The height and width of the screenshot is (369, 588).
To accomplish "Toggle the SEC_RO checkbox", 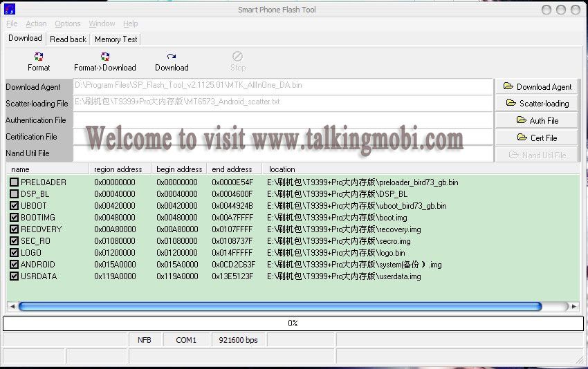I will pos(15,241).
